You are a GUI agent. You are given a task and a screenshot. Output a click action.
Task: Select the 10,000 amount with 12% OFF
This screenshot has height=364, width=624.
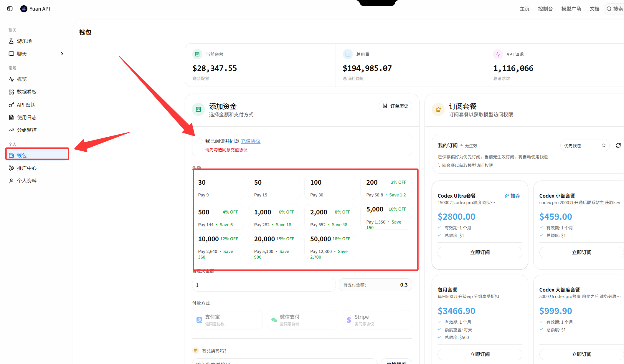(x=218, y=247)
